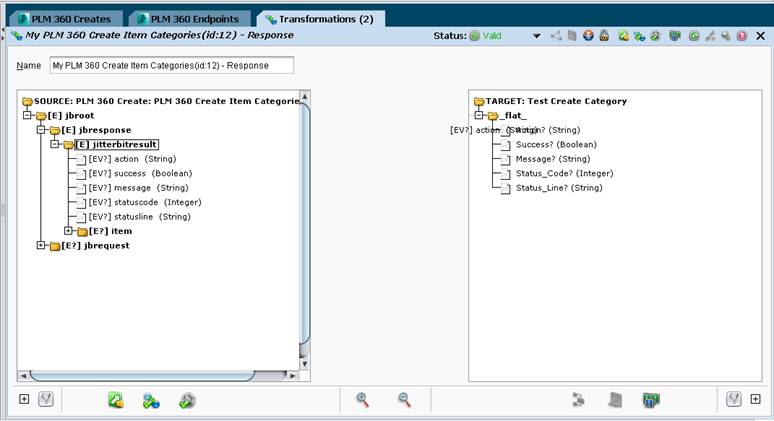Click the gray hierarchy icon in bottom toolbar
This screenshot has height=421, width=774.
coord(578,400)
